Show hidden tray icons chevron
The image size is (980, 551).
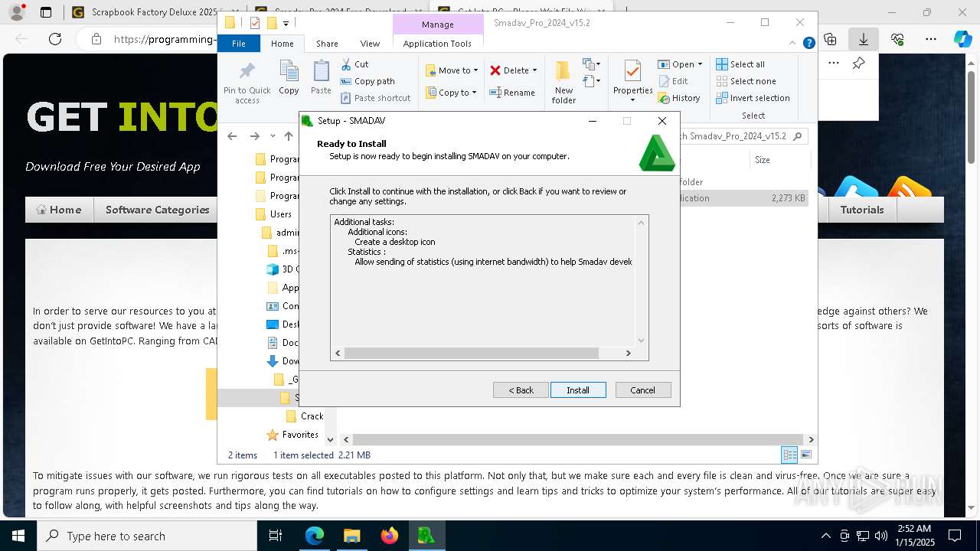pyautogui.click(x=825, y=536)
